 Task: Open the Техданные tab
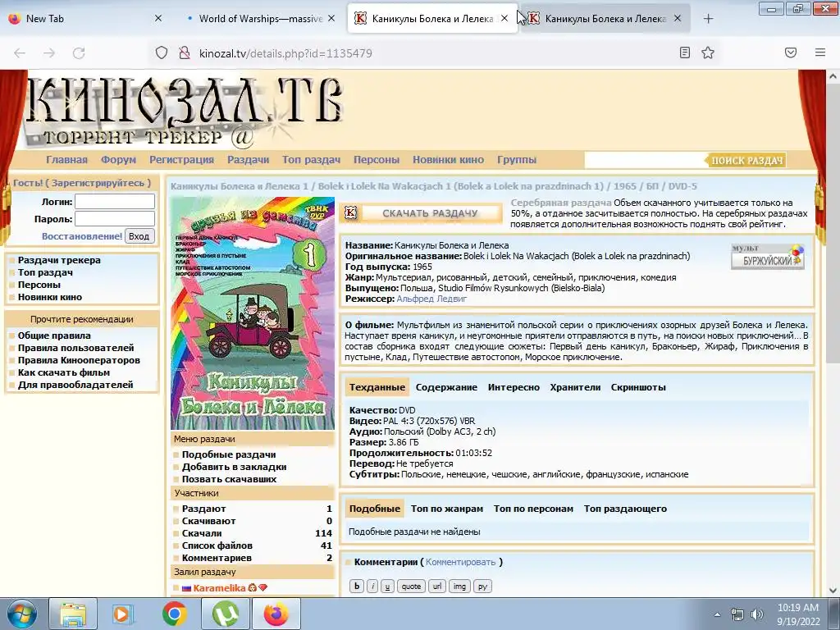(x=377, y=387)
